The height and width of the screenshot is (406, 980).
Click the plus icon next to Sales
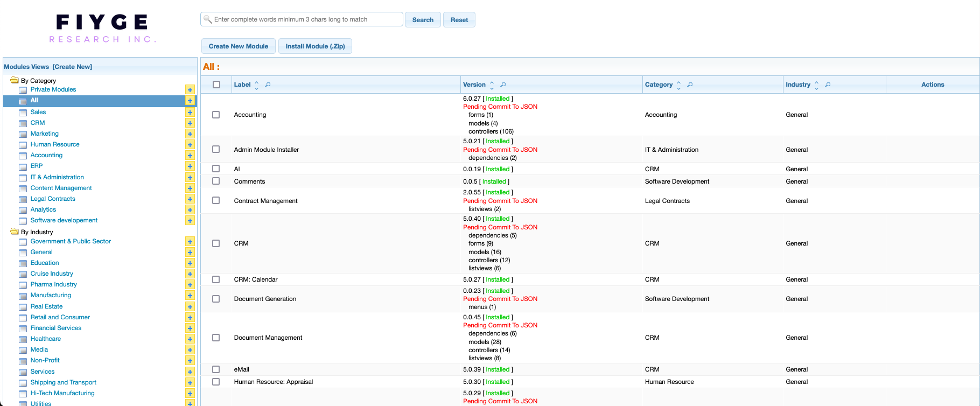(190, 112)
